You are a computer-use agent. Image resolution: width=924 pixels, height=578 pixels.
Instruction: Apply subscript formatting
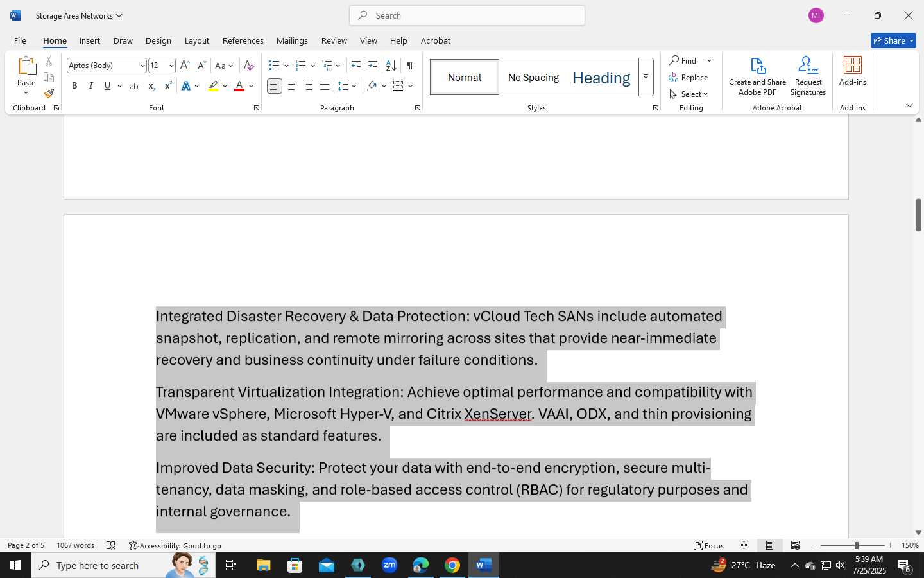tap(151, 86)
